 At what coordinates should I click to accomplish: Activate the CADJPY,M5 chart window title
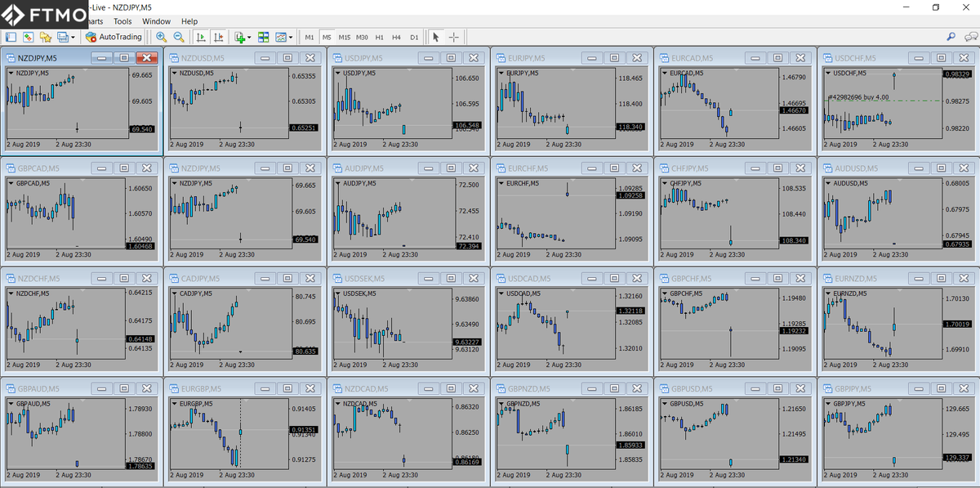pyautogui.click(x=202, y=279)
